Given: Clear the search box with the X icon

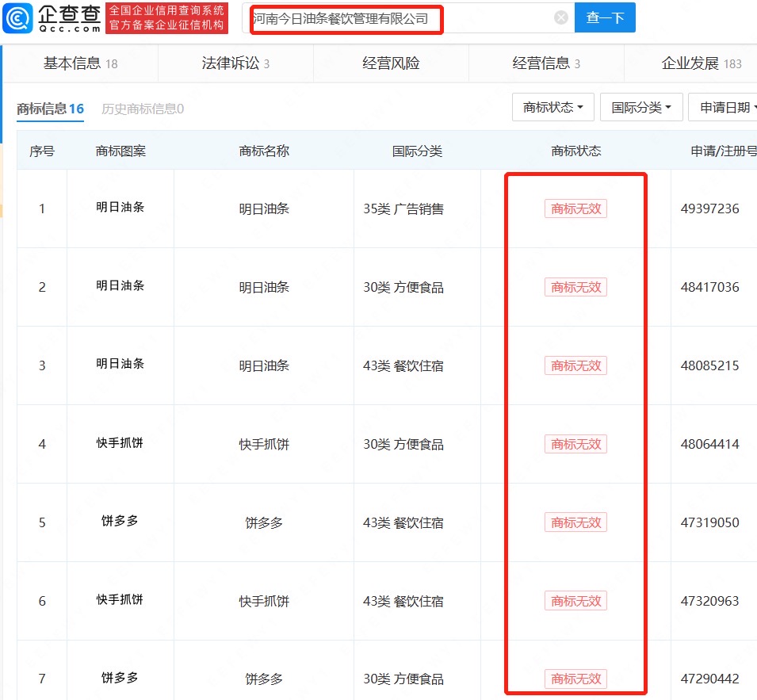Looking at the screenshot, I should coord(561,18).
